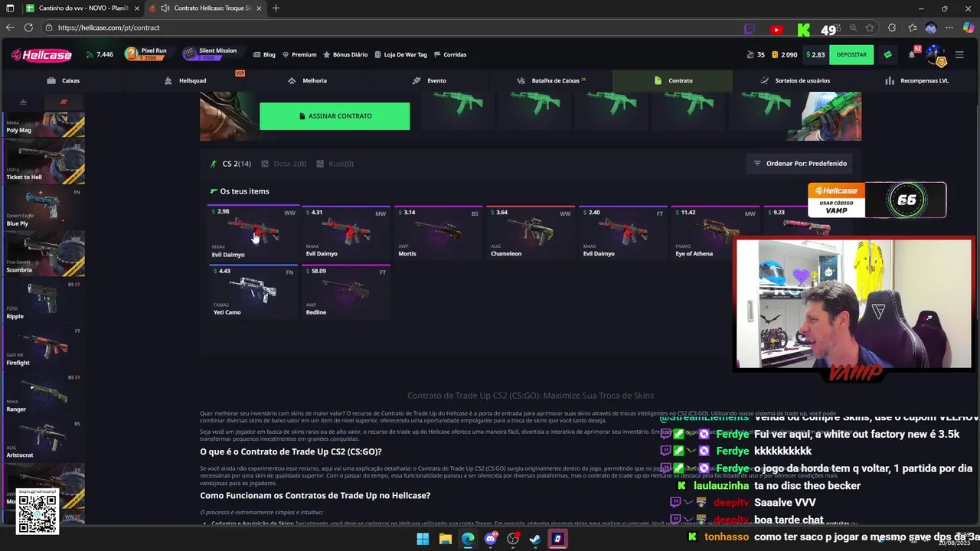Select the AUG Chameleon item

click(531, 233)
